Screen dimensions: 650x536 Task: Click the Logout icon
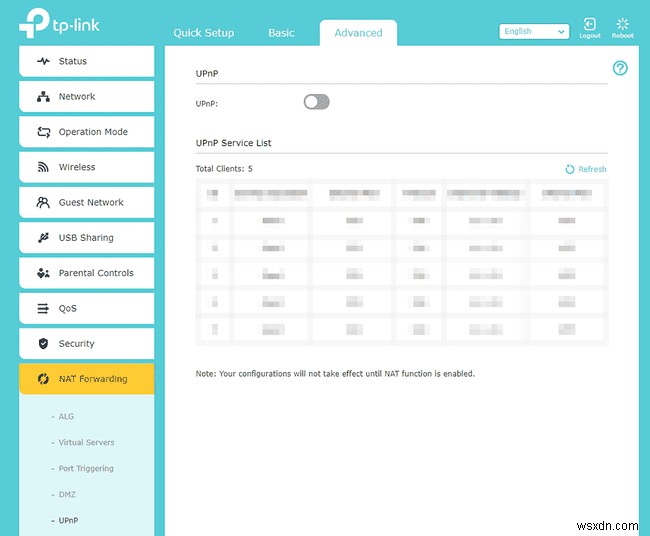(589, 24)
